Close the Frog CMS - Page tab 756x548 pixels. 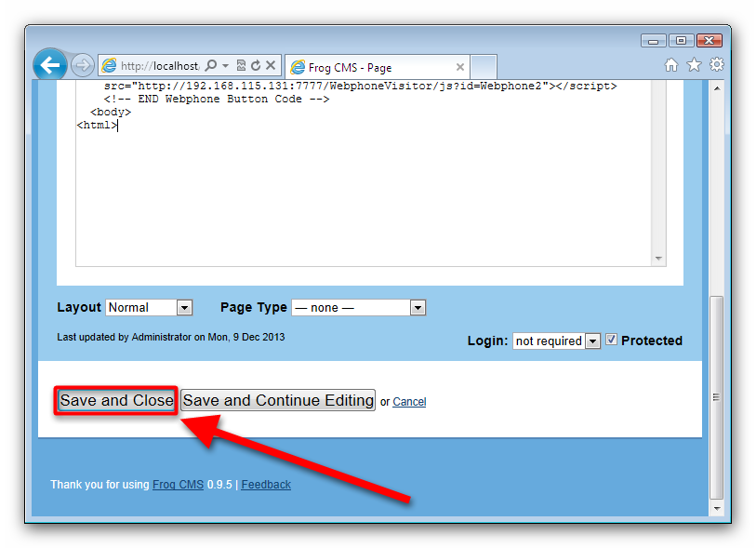pyautogui.click(x=459, y=67)
